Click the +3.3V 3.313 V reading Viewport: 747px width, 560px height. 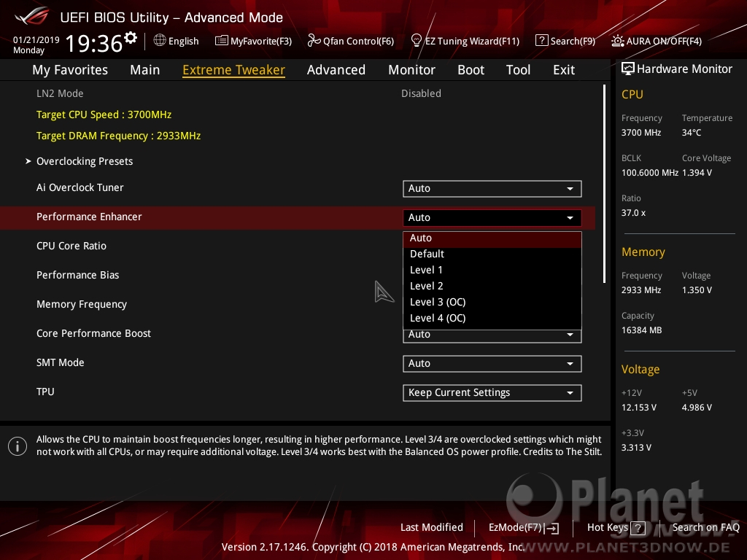tap(636, 448)
